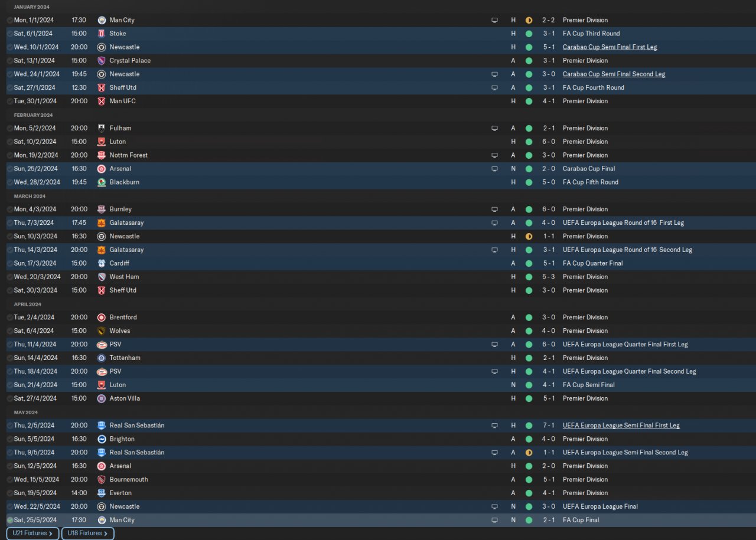The image size is (756, 540).
Task: Click the 12:30 kick-off time
Action: pos(79,88)
